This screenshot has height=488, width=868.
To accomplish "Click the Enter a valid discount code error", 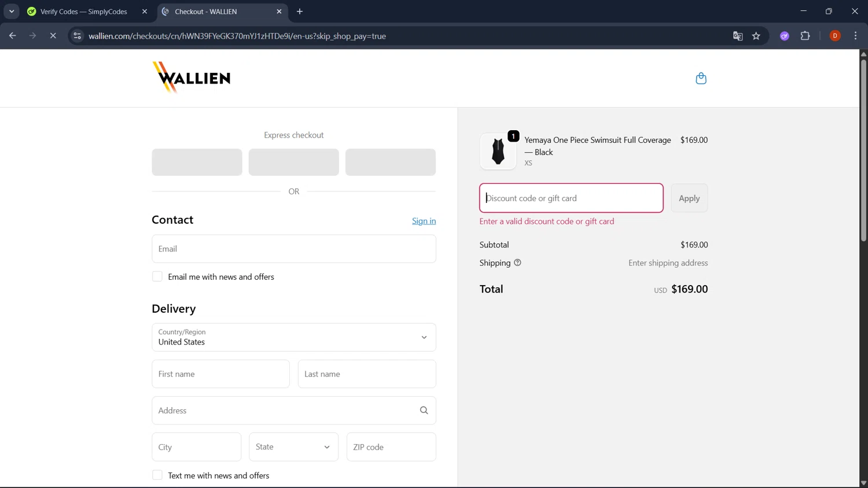I will tap(547, 221).
